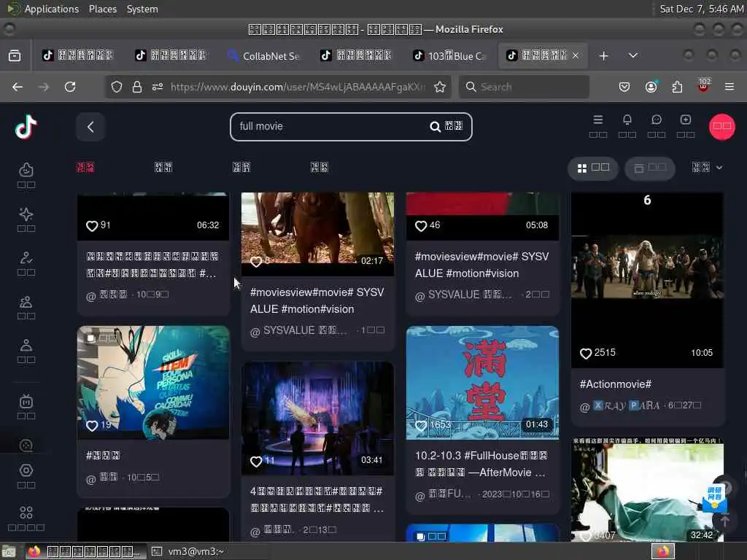The image size is (747, 560).
Task: Switch to the single-column layout view toggle
Action: tap(650, 168)
